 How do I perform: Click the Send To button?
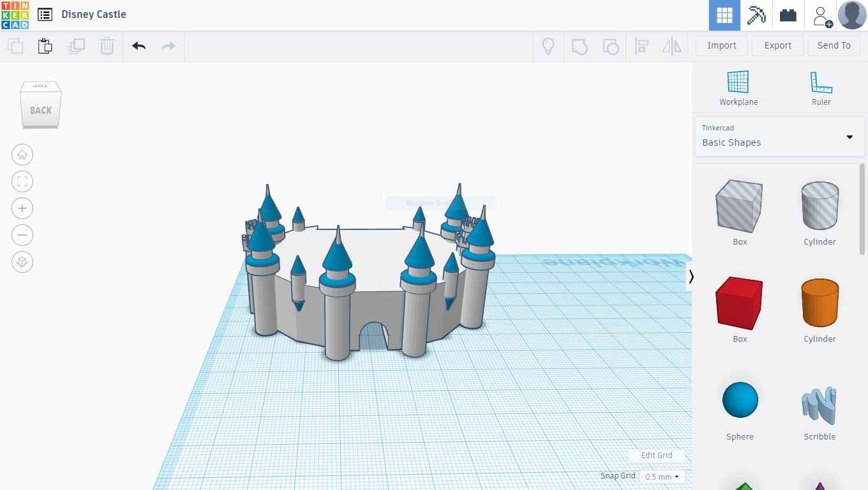pyautogui.click(x=834, y=45)
